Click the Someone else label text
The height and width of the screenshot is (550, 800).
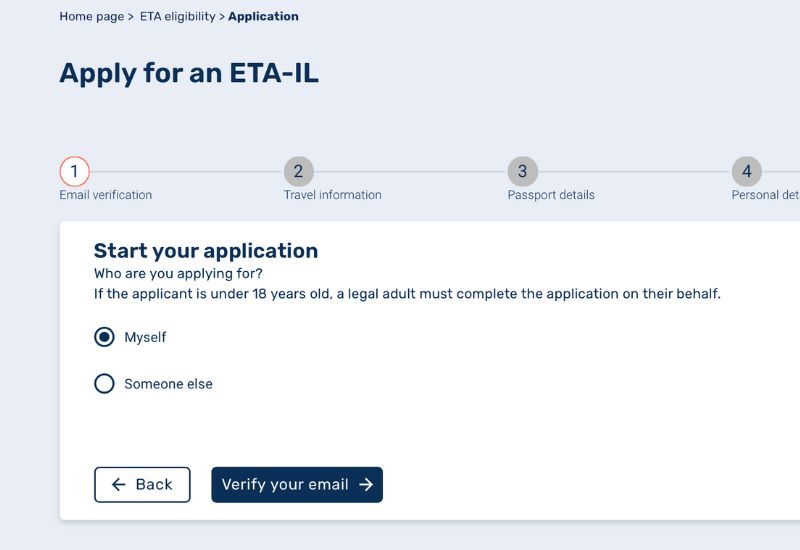tap(168, 384)
